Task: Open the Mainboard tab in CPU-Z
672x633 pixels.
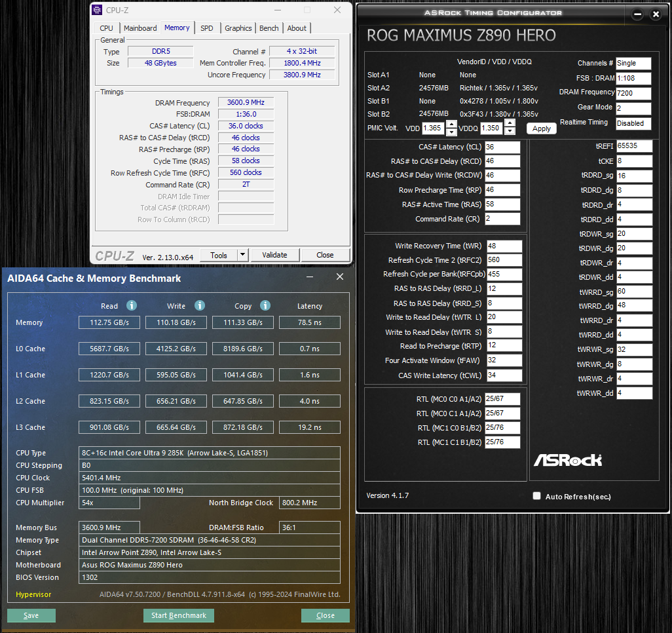Action: click(140, 28)
